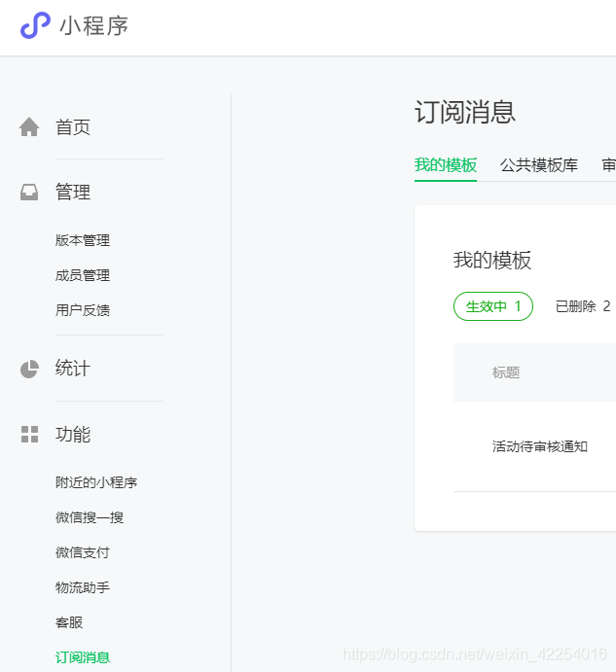Go to 成员管理 page
This screenshot has width=616, height=672.
pyautogui.click(x=83, y=275)
